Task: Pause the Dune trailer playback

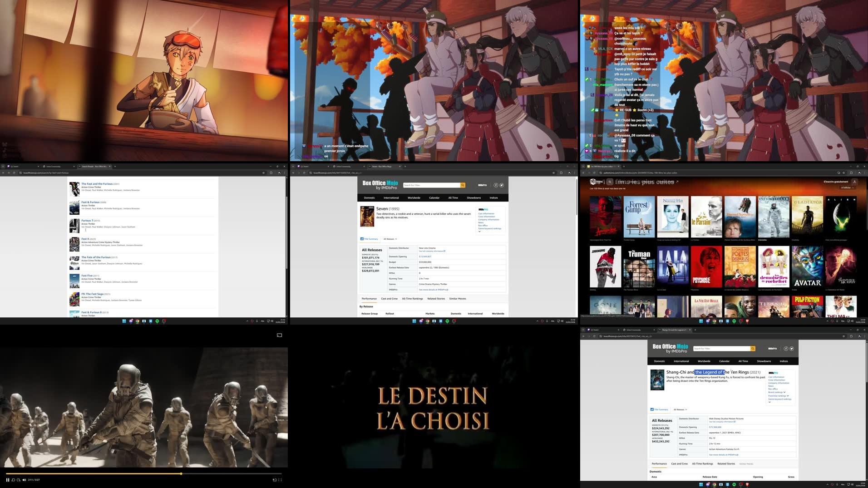Action: coord(7,480)
